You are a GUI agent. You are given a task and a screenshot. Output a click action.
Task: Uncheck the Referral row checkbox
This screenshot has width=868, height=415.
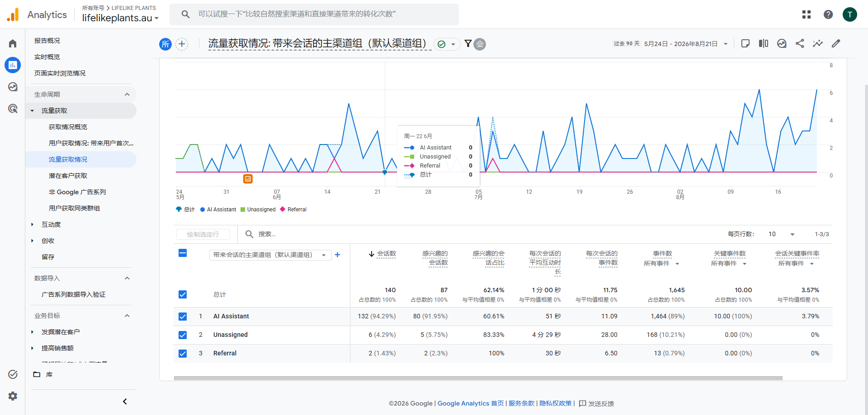coord(183,354)
